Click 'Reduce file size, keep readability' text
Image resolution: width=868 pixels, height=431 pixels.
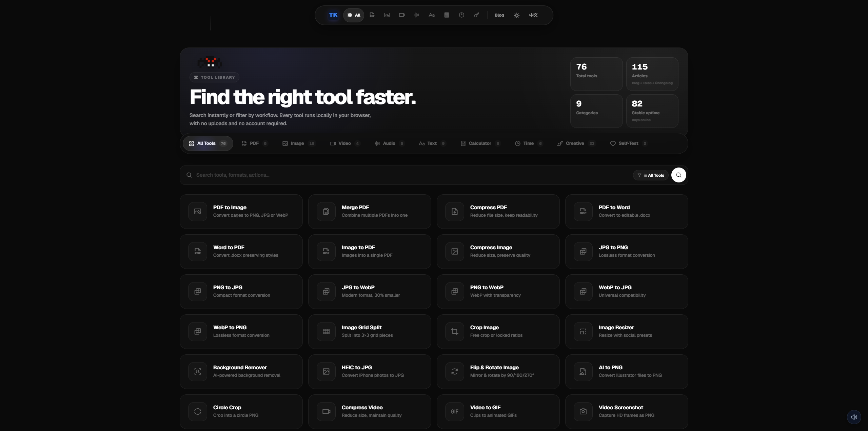click(504, 215)
